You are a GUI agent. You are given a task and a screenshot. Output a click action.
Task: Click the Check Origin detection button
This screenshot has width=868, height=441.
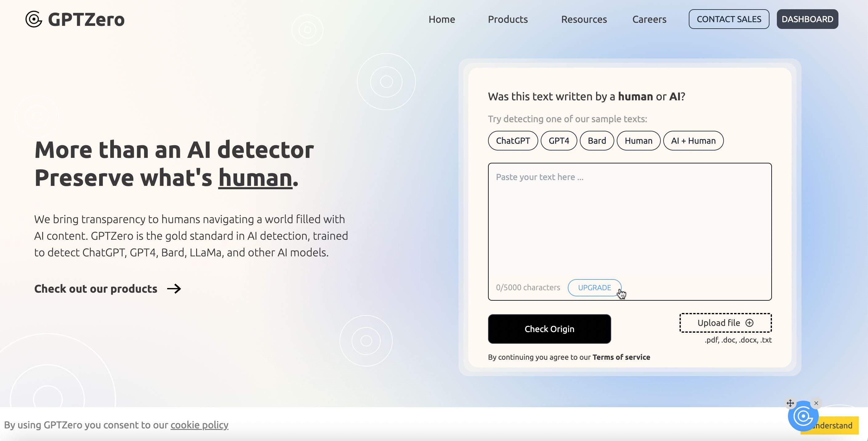pyautogui.click(x=550, y=328)
